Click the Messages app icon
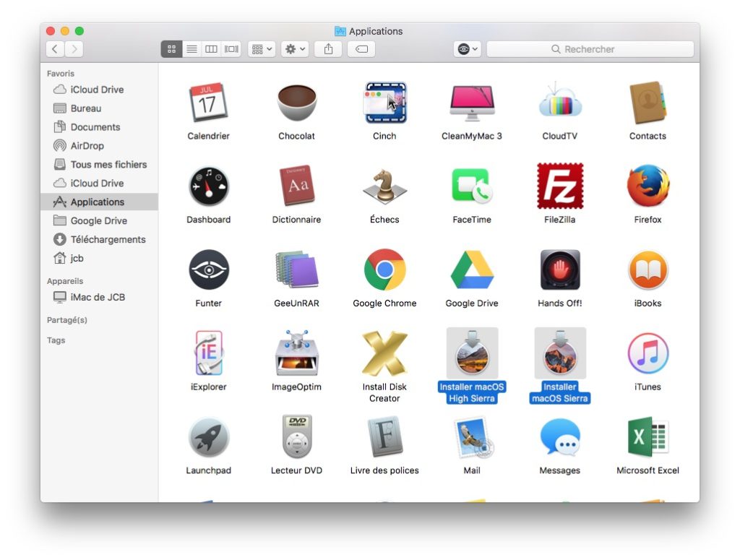Image resolution: width=740 pixels, height=560 pixels. 560,437
